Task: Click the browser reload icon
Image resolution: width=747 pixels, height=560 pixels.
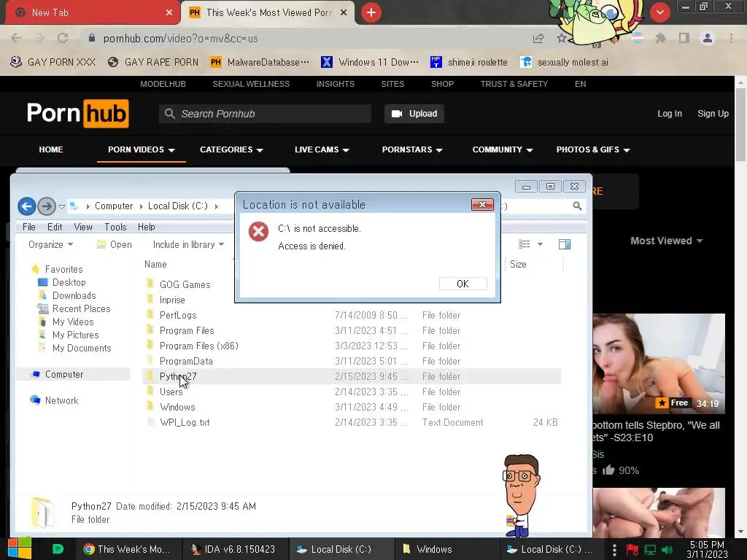Action: [63, 38]
